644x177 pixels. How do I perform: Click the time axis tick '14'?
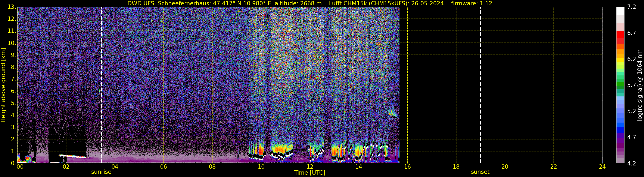point(358,167)
